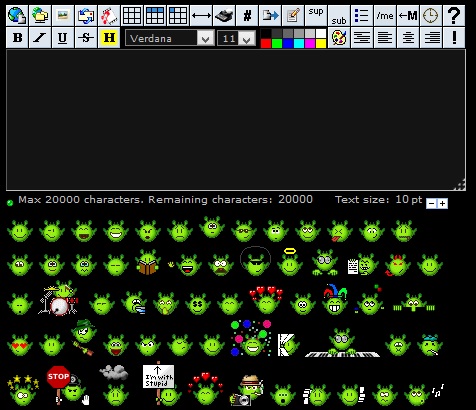Insert the stop sign smiley
This screenshot has width=476, height=410.
tap(67, 385)
